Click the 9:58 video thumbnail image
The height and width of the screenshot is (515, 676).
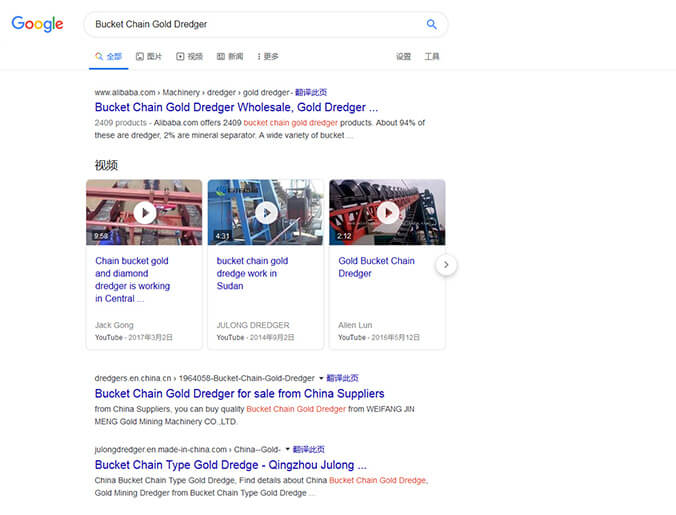click(144, 212)
